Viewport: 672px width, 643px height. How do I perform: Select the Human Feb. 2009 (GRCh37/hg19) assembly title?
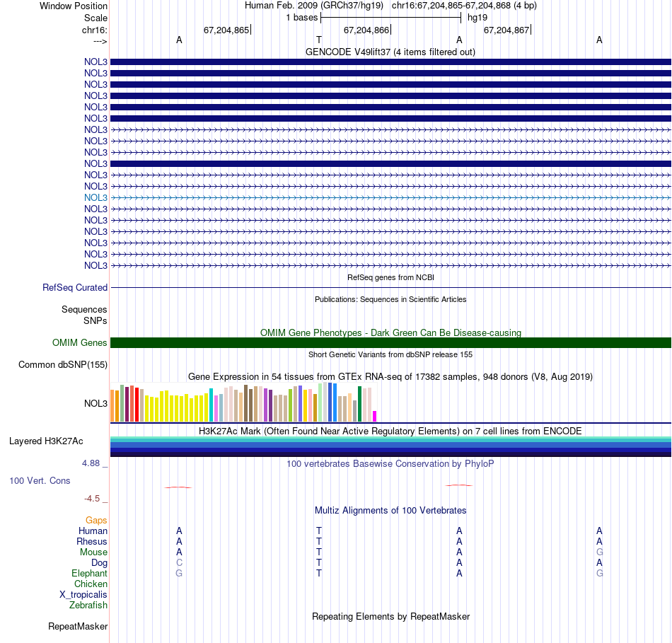[313, 6]
